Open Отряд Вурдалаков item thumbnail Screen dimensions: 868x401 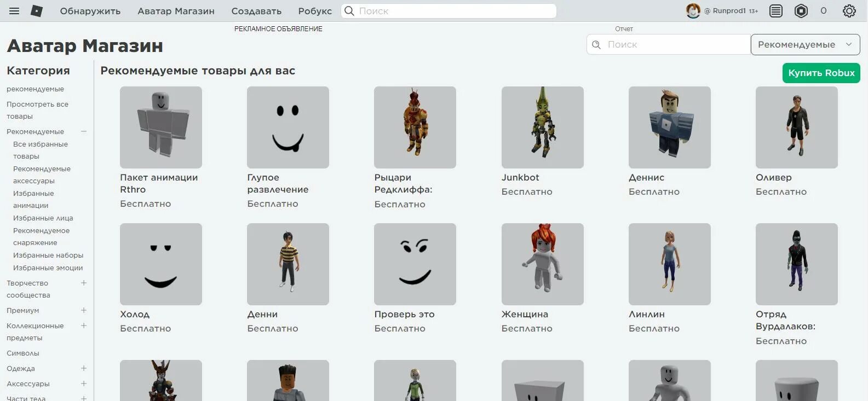[x=797, y=264]
